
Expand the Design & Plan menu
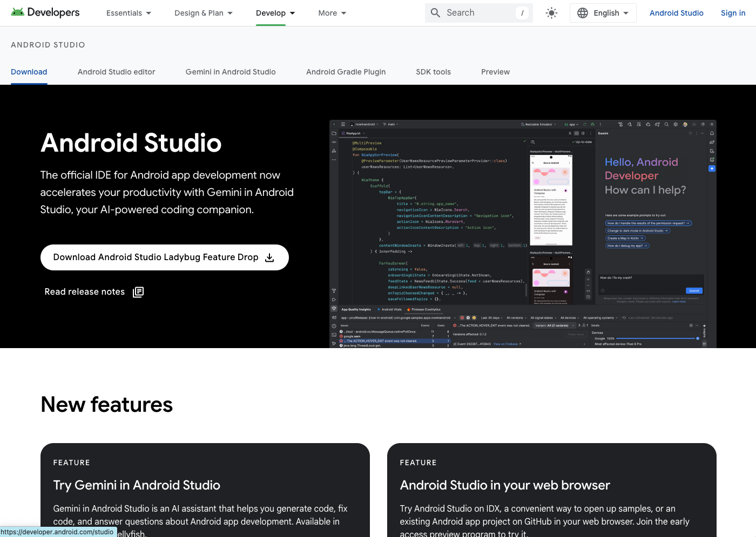[204, 13]
